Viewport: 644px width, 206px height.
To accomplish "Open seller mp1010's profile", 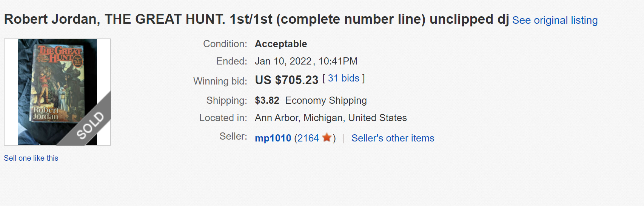I will coord(273,138).
